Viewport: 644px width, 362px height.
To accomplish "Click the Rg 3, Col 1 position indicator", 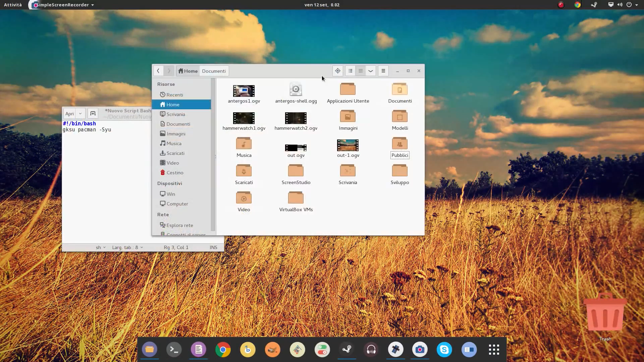I will pyautogui.click(x=176, y=247).
